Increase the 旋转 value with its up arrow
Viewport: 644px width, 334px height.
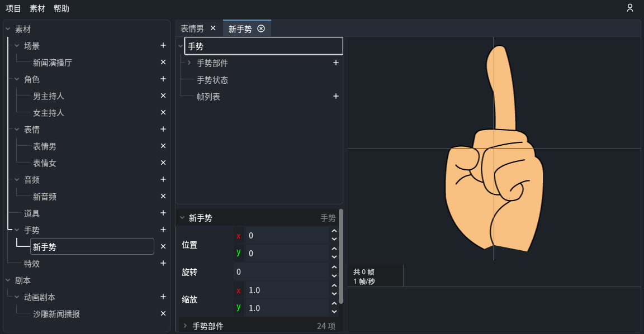click(334, 268)
